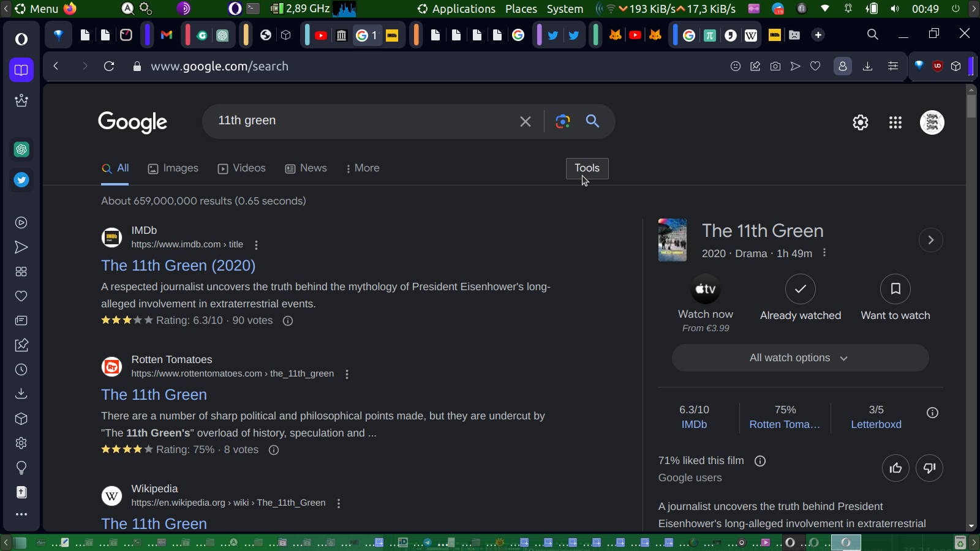The width and height of the screenshot is (980, 551).
Task: Open The 11th Green (2020) IMDb result
Action: tap(178, 266)
